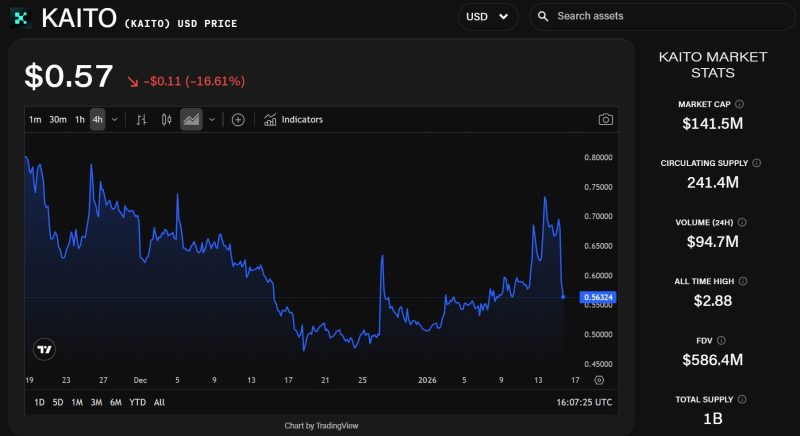The image size is (800, 436).
Task: Take a chart snapshot with camera icon
Action: coord(605,120)
